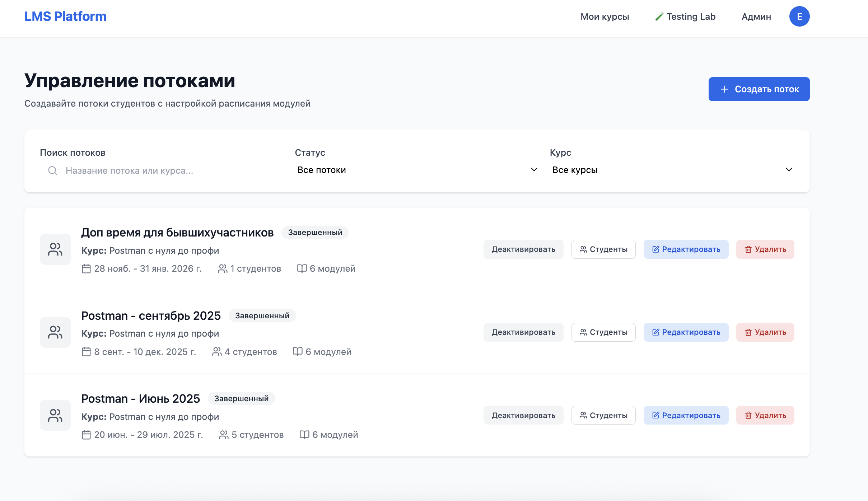The image size is (868, 501).
Task: Open the 'Админ' navigation item
Action: 756,17
